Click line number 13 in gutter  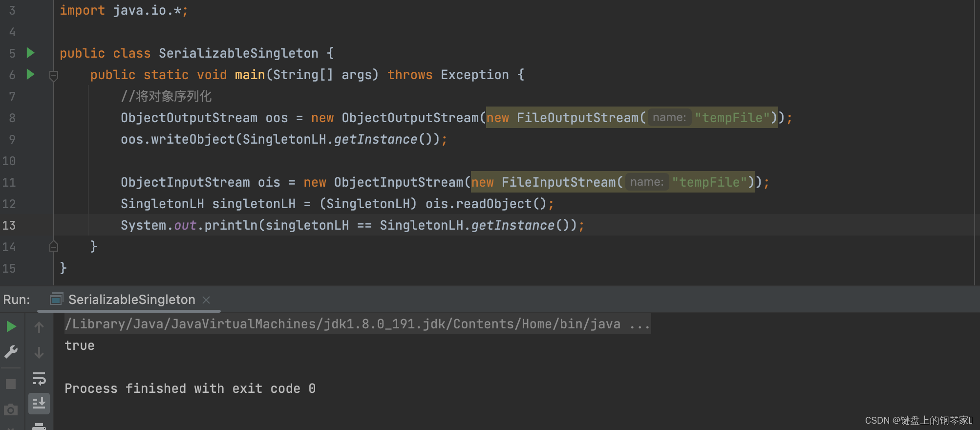pos(9,225)
